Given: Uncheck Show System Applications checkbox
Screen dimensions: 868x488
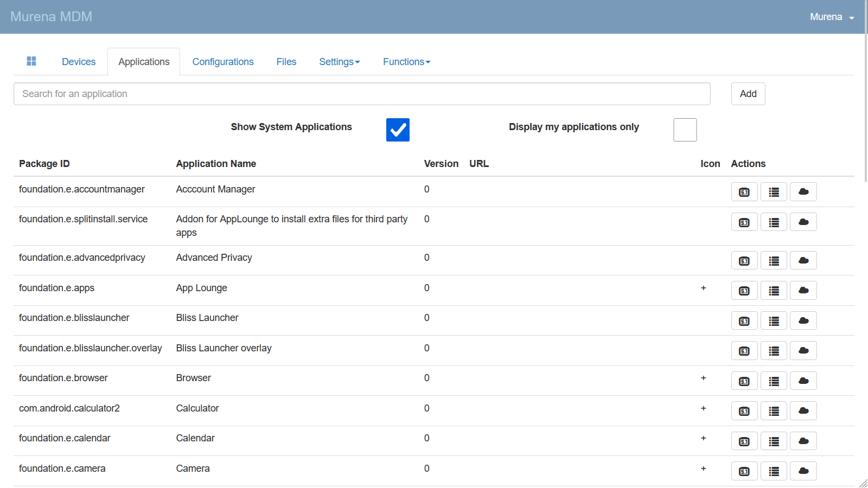Looking at the screenshot, I should pos(398,130).
